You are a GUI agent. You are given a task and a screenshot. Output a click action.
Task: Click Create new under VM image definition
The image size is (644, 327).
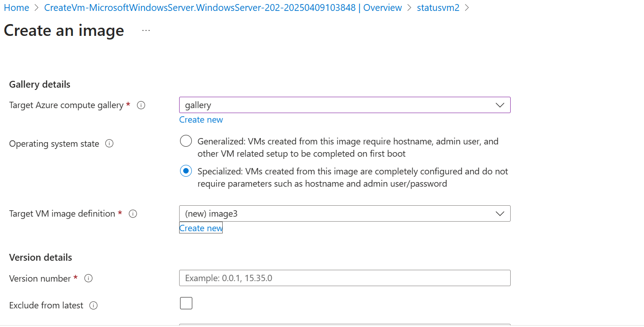click(x=201, y=228)
